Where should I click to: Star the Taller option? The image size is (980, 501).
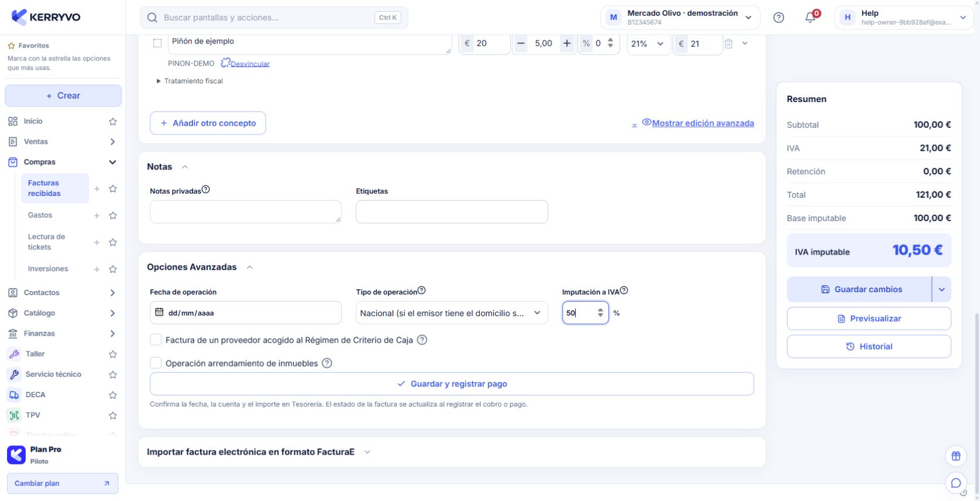(113, 354)
